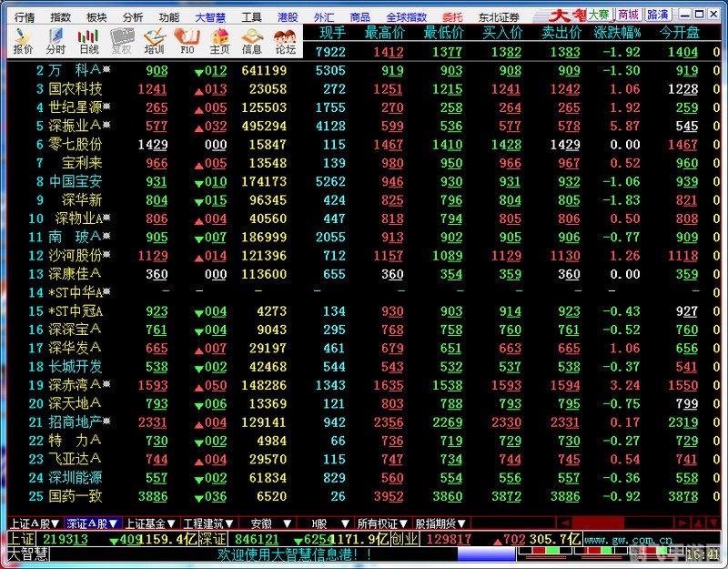Viewport: 728px width, 569px height.
Task: Click the 培训 training icon
Action: click(x=155, y=41)
